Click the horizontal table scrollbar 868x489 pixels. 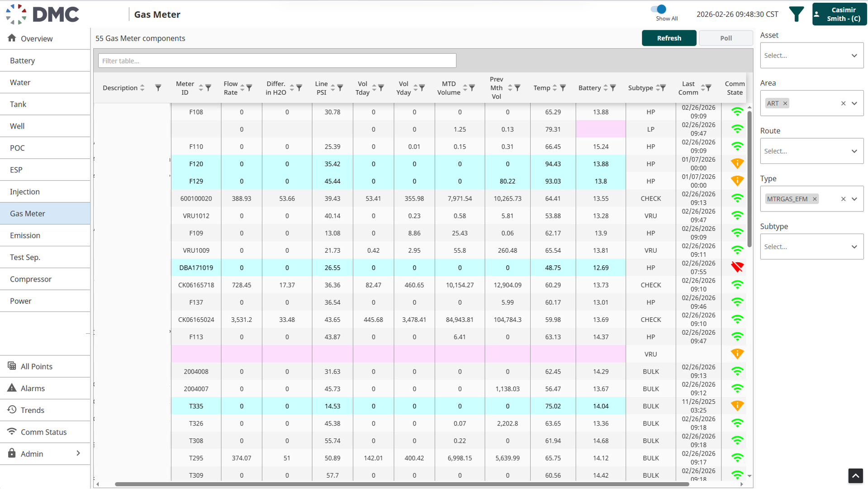[402, 484]
